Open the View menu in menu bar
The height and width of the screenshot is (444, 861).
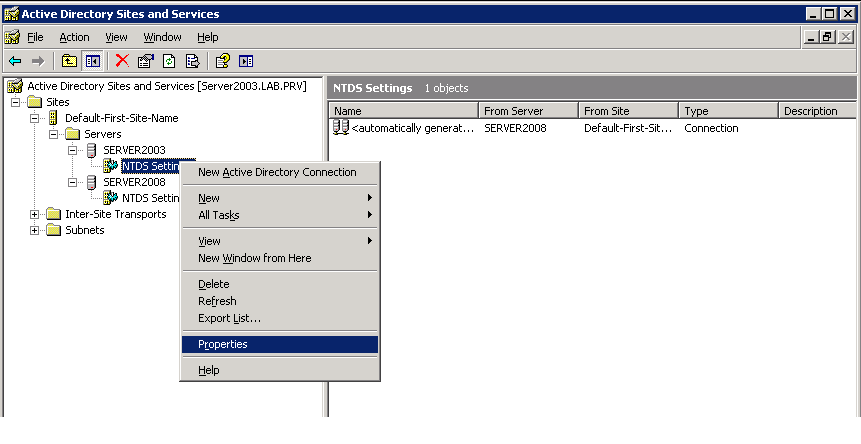(116, 37)
